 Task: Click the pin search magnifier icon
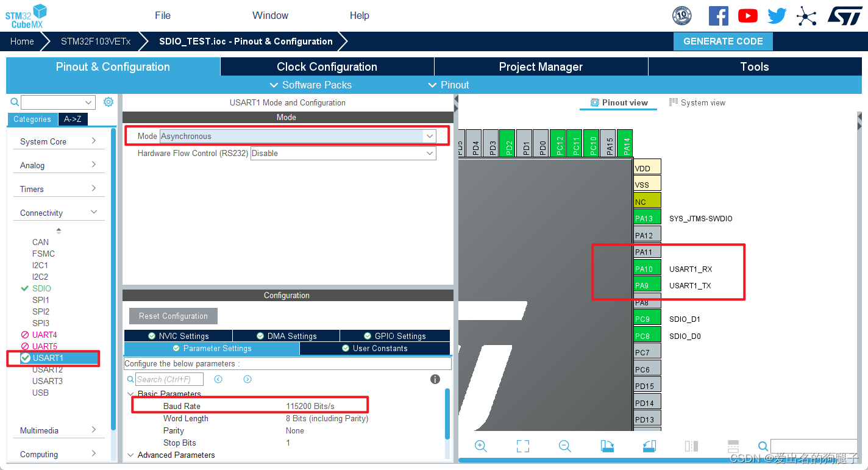[x=763, y=446]
